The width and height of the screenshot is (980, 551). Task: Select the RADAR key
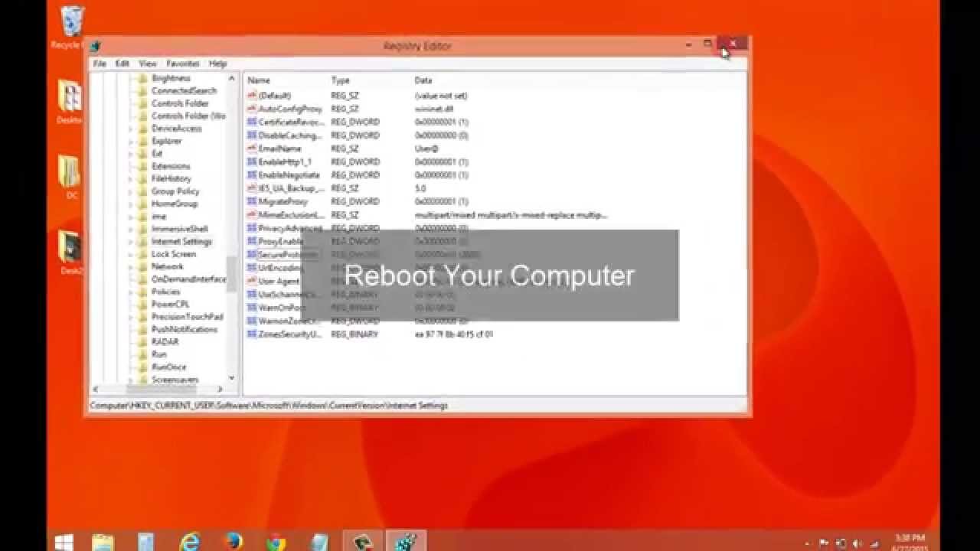(x=165, y=342)
